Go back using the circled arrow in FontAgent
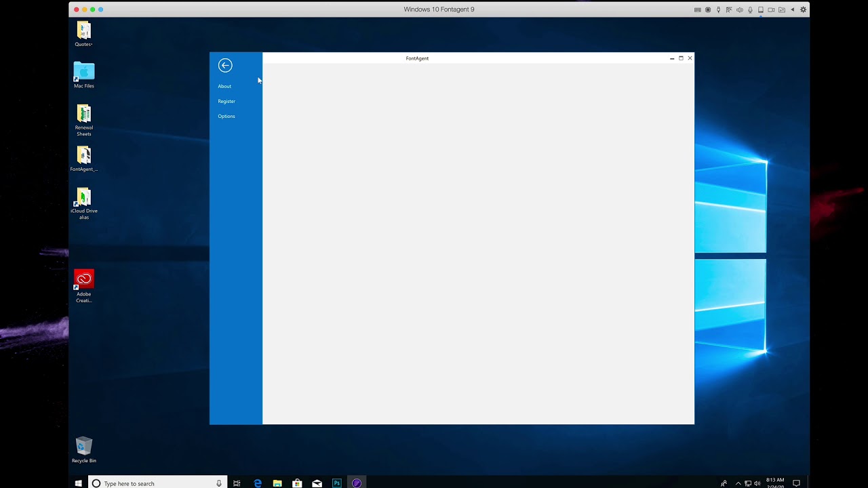Viewport: 868px width, 488px height. click(225, 65)
